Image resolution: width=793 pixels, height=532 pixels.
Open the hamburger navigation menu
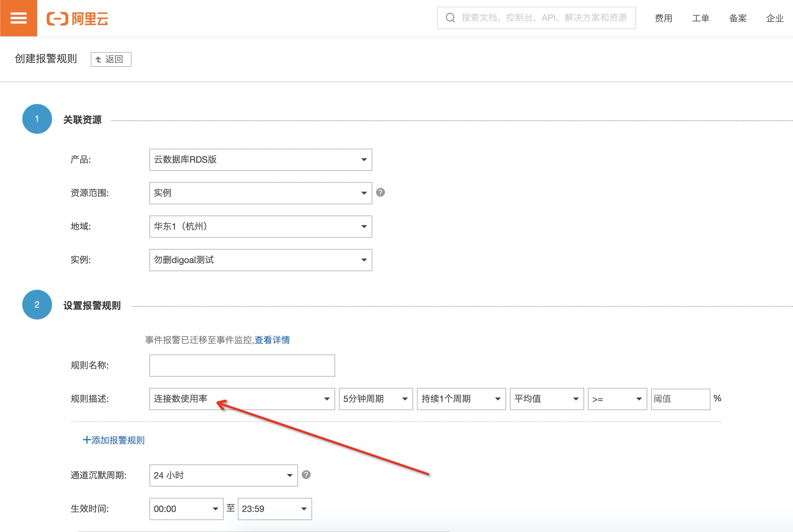tap(18, 18)
